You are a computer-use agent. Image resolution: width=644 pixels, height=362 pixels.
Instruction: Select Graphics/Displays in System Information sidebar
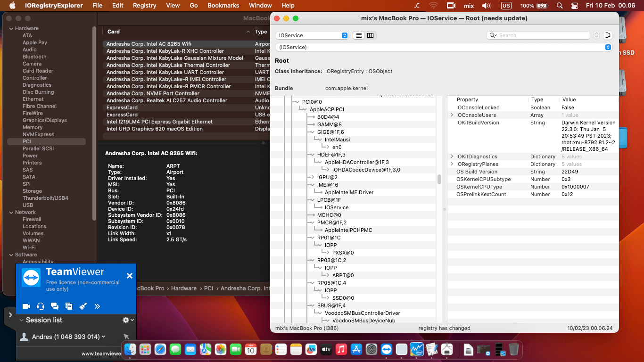(45, 120)
